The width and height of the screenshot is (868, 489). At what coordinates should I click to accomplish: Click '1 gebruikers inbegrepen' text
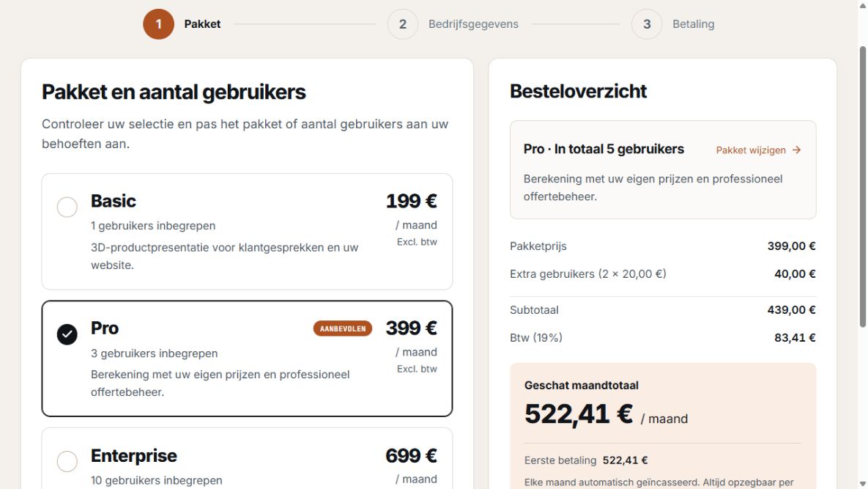coord(153,226)
